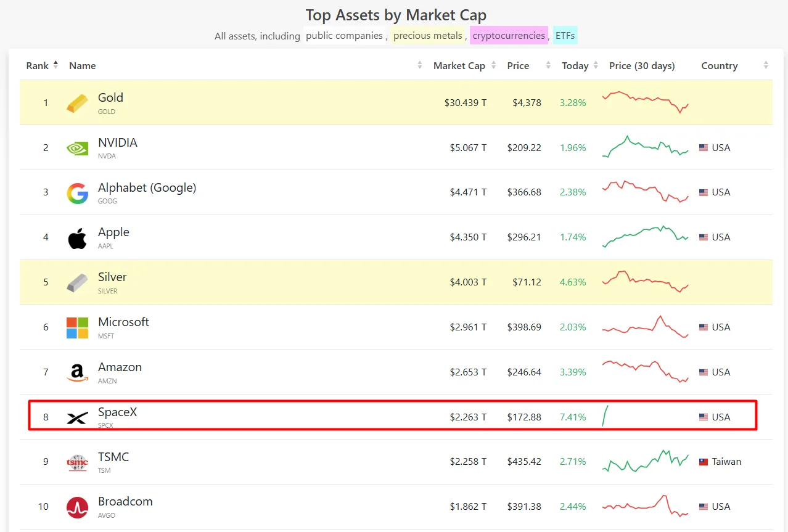Click Gold's 30-day price chart
788x532 pixels.
click(646, 102)
